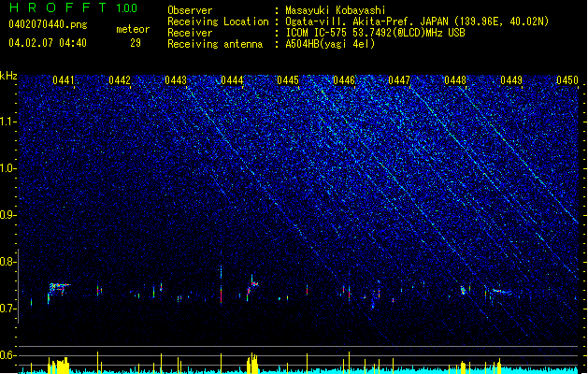588x374 pixels.
Task: Click the 0.6 kHz axis label
Action: point(8,355)
